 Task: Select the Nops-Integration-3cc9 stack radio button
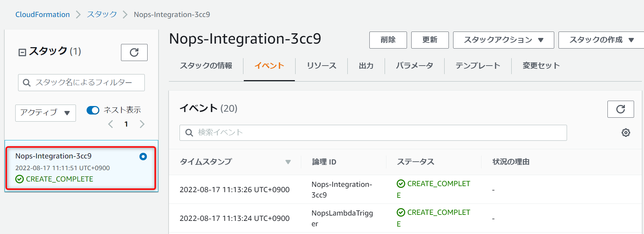(x=143, y=156)
